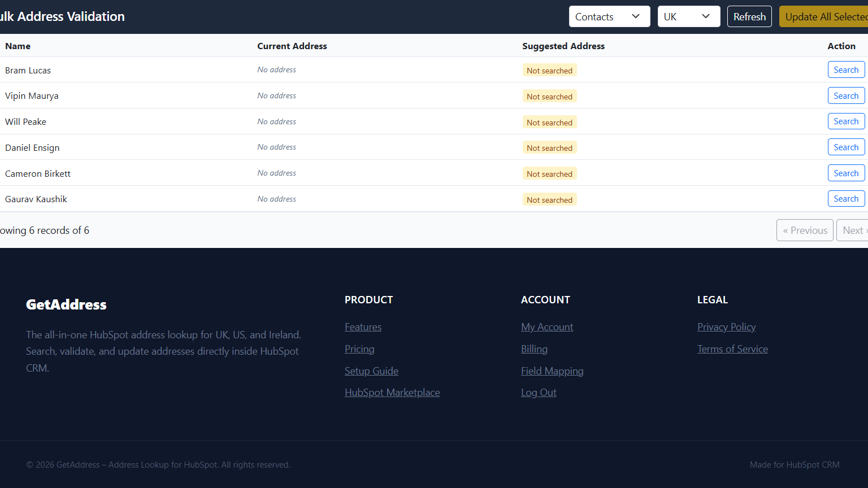The height and width of the screenshot is (488, 868).
Task: Open Field Mapping settings
Action: pos(552,371)
